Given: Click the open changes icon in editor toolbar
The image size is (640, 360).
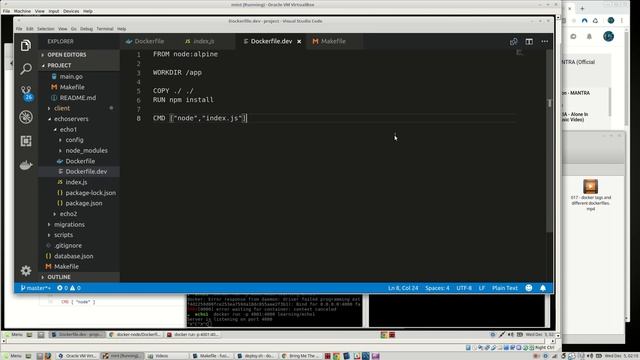Looking at the screenshot, I should (513, 41).
